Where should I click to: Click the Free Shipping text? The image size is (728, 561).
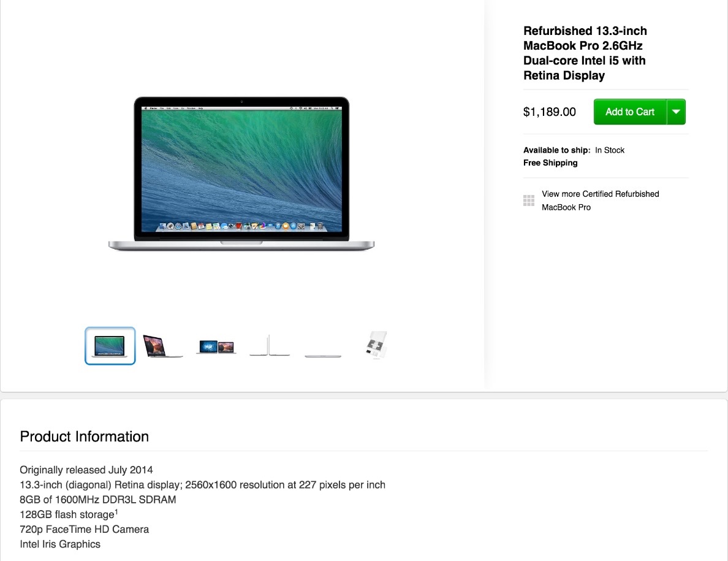pyautogui.click(x=550, y=162)
